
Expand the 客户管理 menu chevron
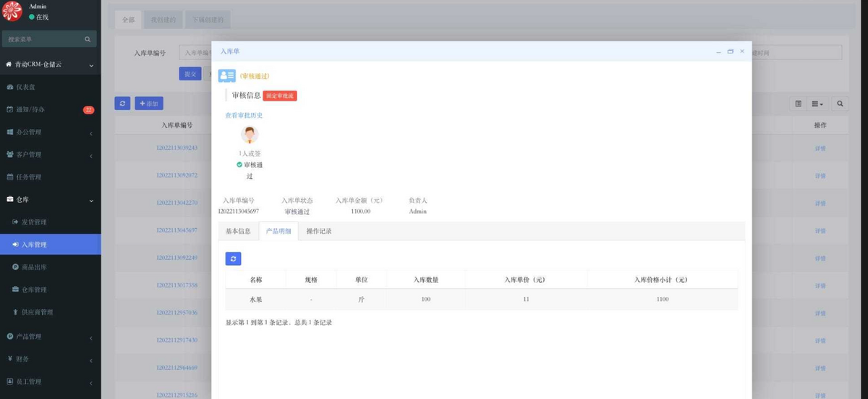point(91,155)
